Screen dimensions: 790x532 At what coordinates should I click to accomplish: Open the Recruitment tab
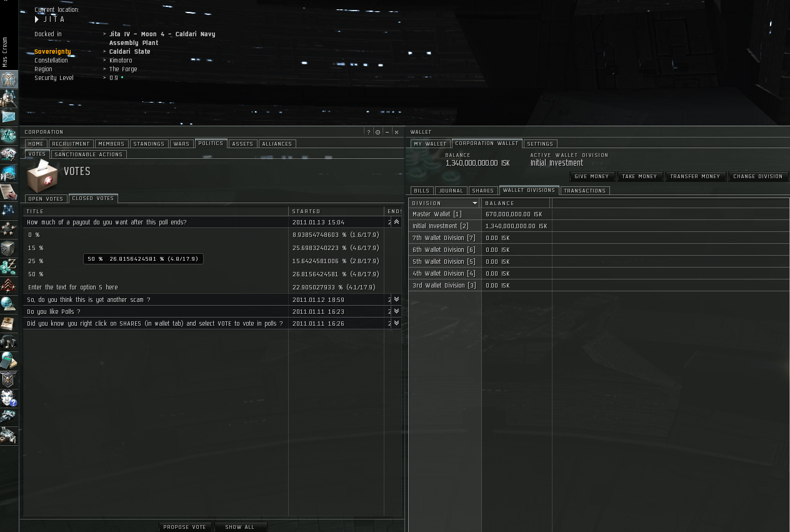[71, 144]
